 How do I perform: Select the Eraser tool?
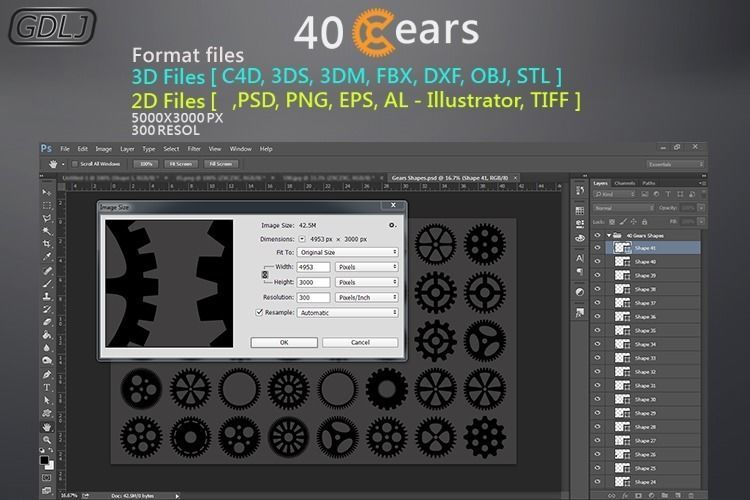(47, 322)
